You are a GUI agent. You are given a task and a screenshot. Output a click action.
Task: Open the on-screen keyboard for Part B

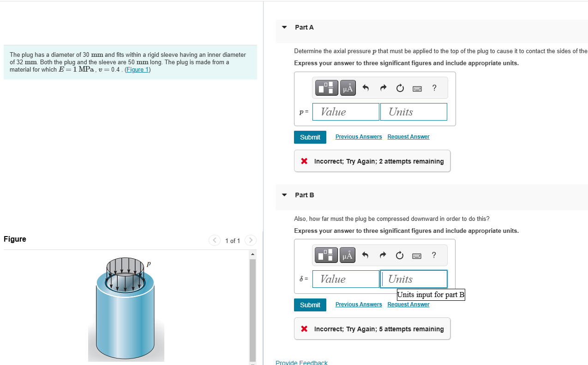(417, 255)
